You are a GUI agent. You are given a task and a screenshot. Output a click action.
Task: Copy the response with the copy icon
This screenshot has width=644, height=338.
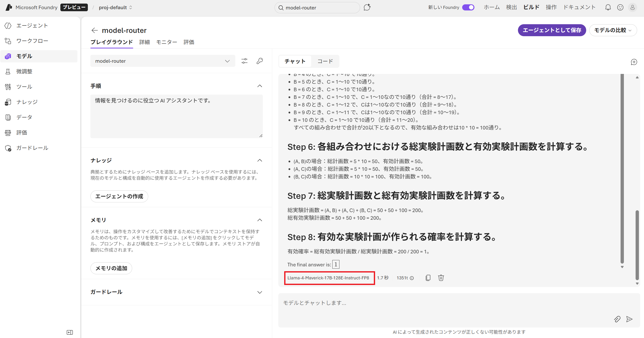coord(428,278)
